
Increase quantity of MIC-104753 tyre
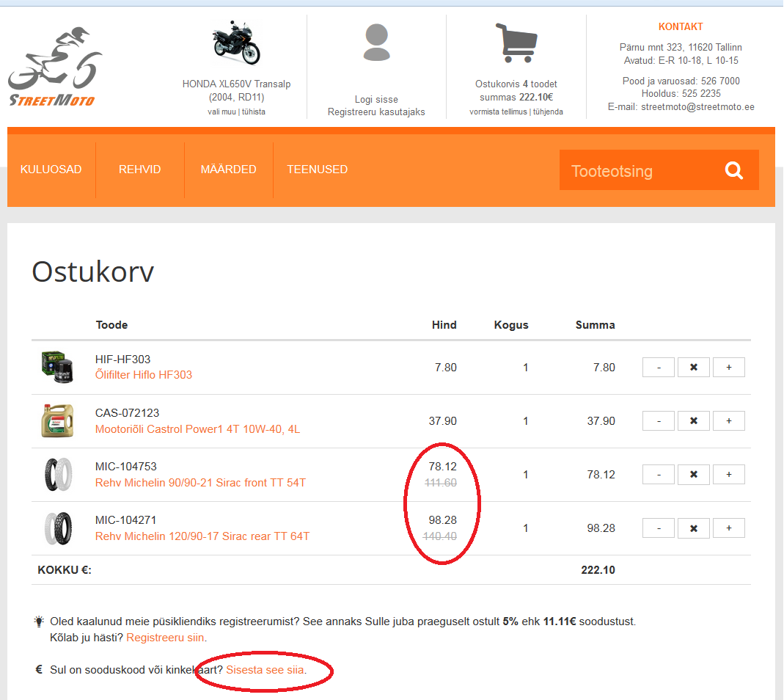(x=729, y=474)
